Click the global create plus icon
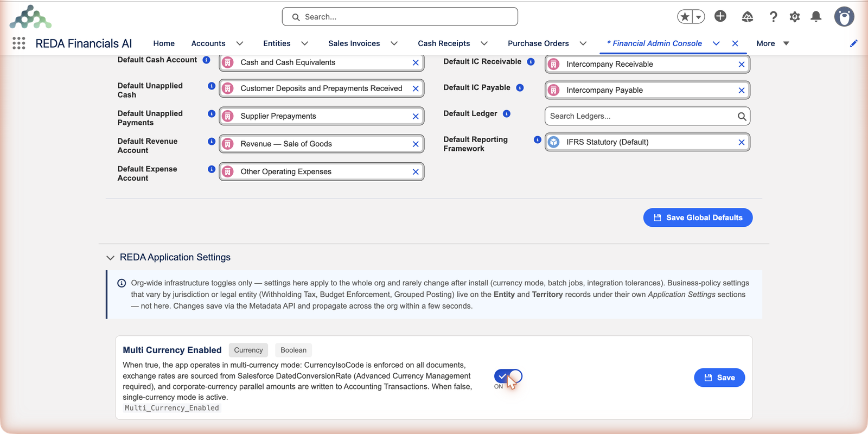 tap(720, 16)
